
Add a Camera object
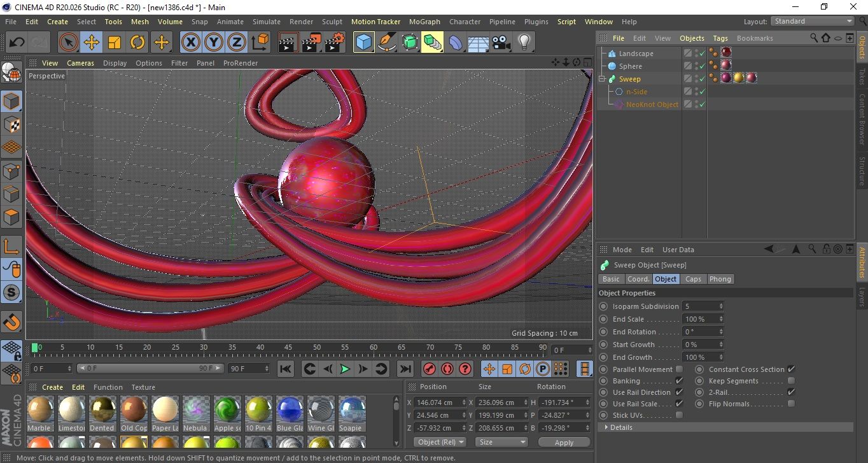[x=501, y=43]
